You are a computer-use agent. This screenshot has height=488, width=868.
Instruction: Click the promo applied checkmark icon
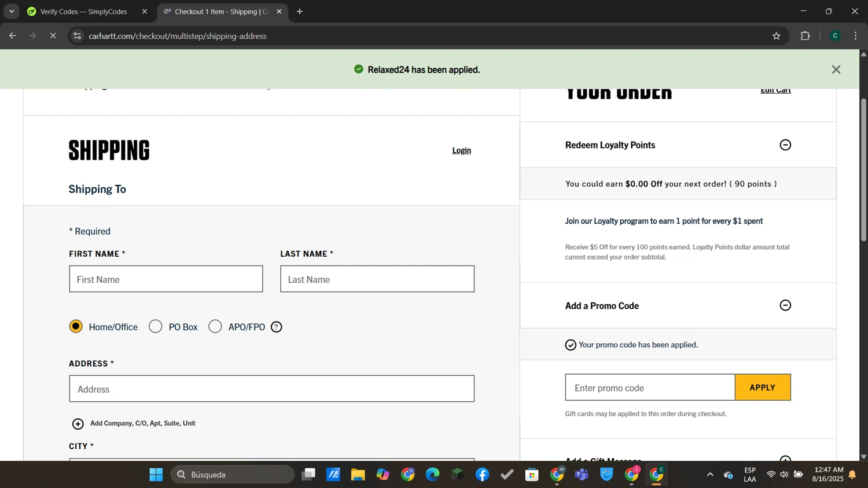tap(571, 345)
